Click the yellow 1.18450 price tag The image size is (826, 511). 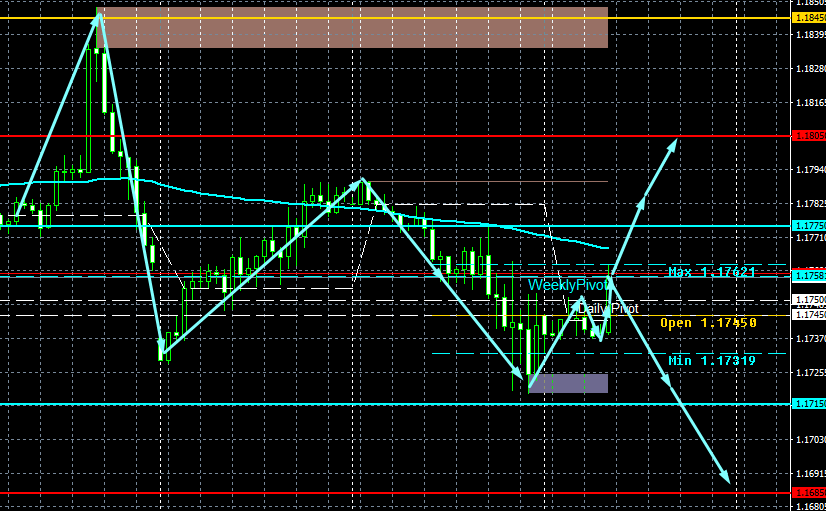809,18
